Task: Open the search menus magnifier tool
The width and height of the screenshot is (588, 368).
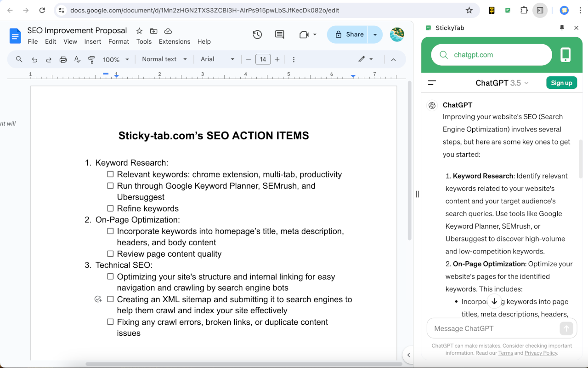Action: [x=19, y=59]
